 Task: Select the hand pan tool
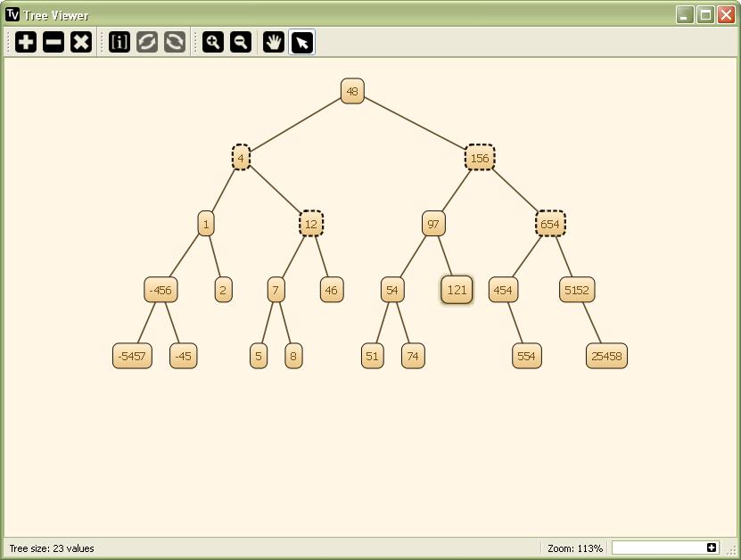click(274, 42)
